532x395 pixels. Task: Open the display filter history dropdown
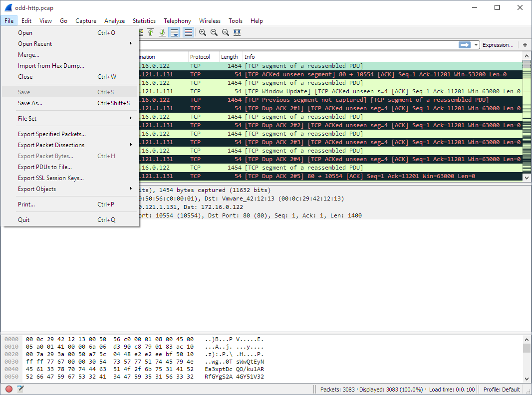pyautogui.click(x=476, y=45)
